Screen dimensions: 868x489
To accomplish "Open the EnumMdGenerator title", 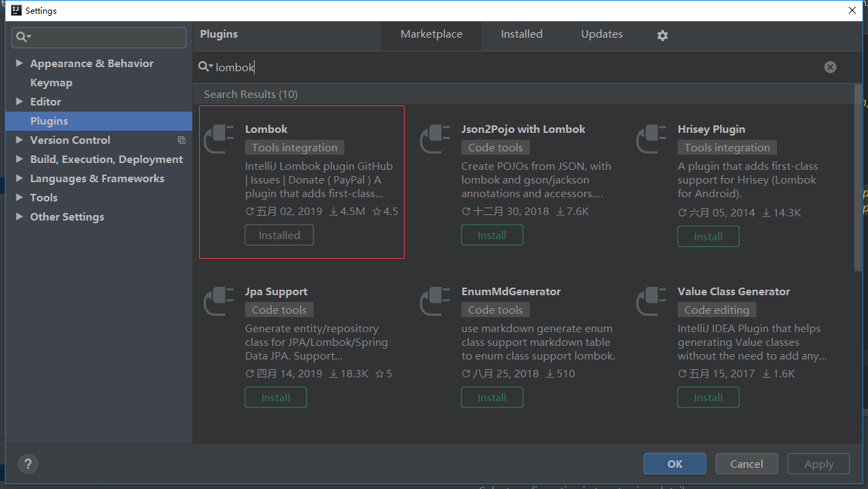I will pyautogui.click(x=511, y=291).
